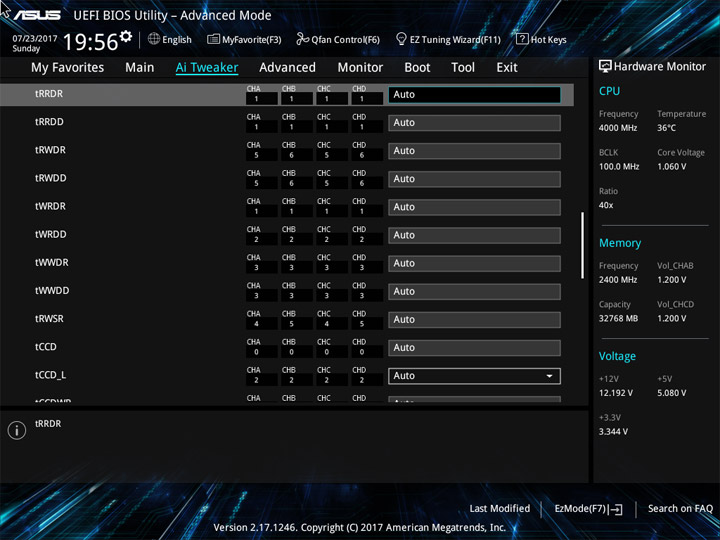Click tRWSR Auto value field
The height and width of the screenshot is (540, 720).
pos(474,320)
